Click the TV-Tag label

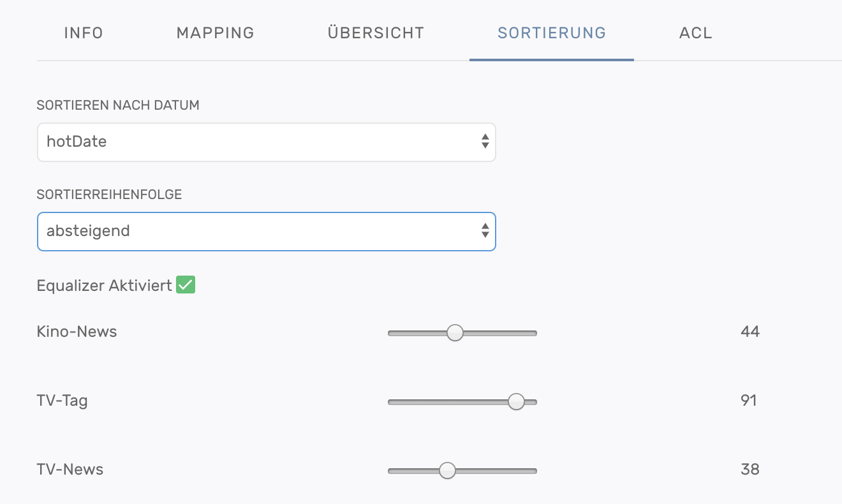(x=63, y=401)
